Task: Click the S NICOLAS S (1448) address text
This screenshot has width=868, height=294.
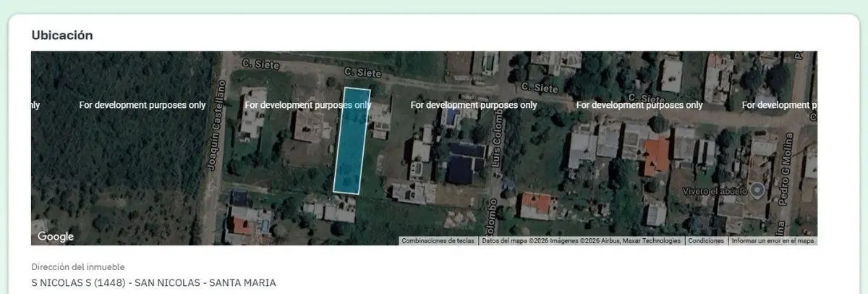Action: pos(153,282)
